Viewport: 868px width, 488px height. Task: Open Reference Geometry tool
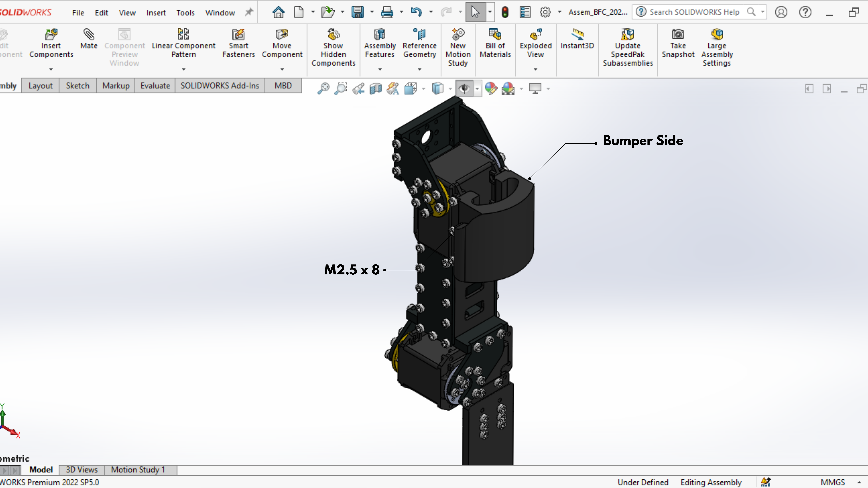pos(420,43)
